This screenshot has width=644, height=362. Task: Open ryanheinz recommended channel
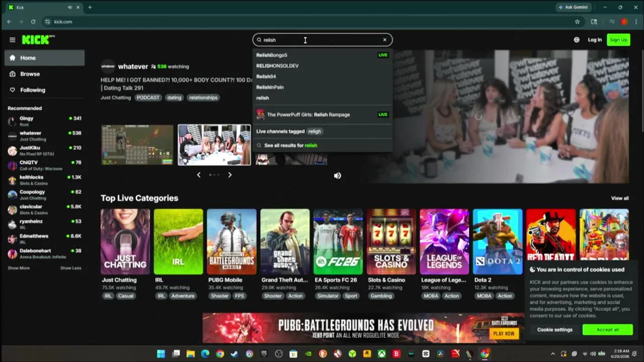pos(45,224)
